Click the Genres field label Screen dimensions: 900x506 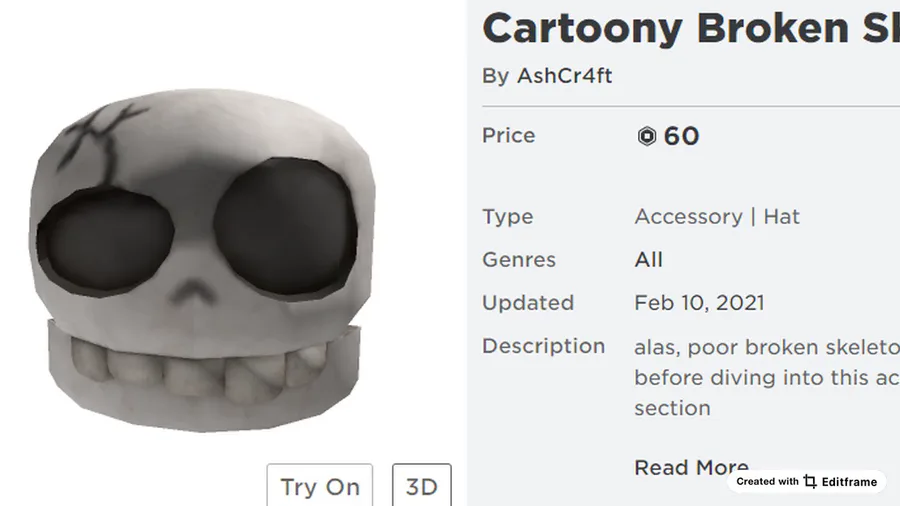519,260
